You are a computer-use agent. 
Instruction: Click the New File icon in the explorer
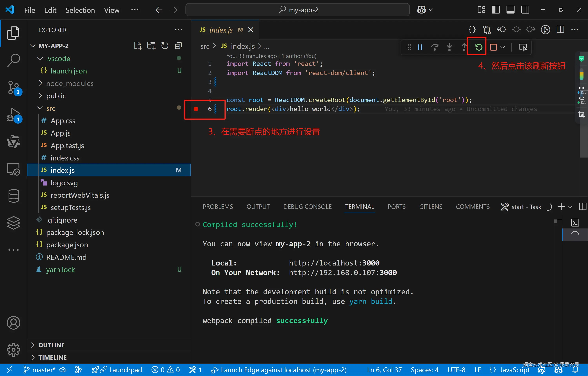tap(138, 46)
